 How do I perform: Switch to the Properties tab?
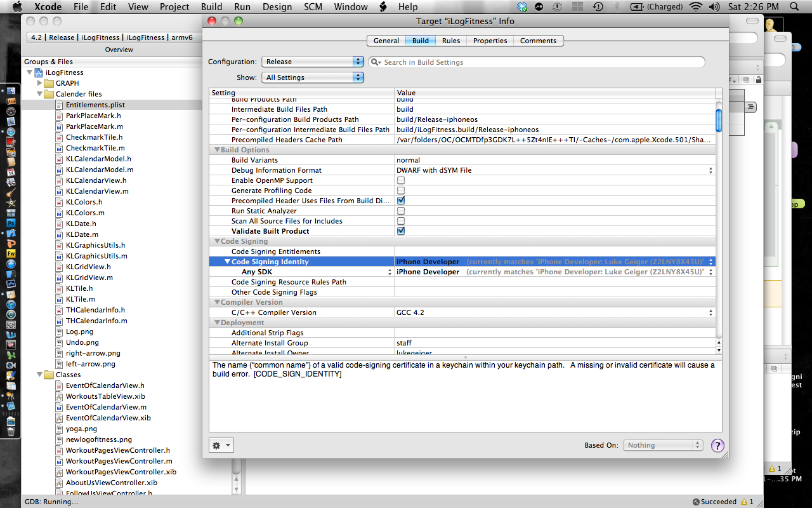(x=490, y=41)
